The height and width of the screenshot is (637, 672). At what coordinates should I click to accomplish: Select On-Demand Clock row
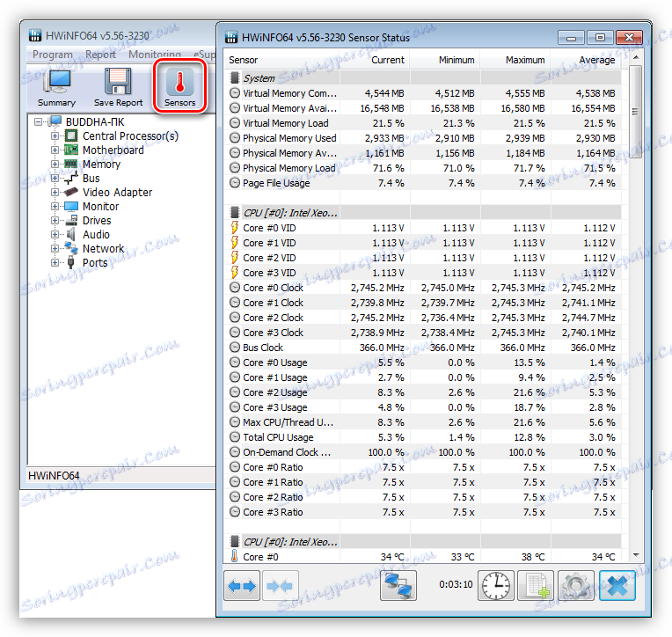[x=423, y=452]
